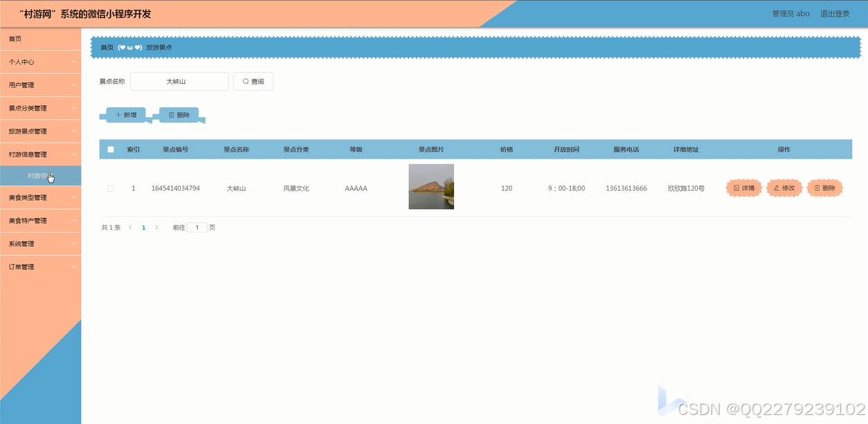Click the next page arrow in pagination
868x424 pixels.
(156, 227)
